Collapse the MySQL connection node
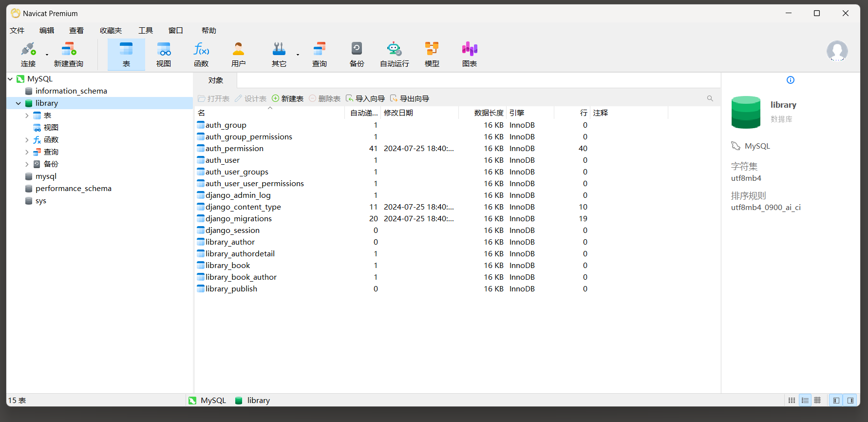Viewport: 868px width, 422px height. click(10, 79)
